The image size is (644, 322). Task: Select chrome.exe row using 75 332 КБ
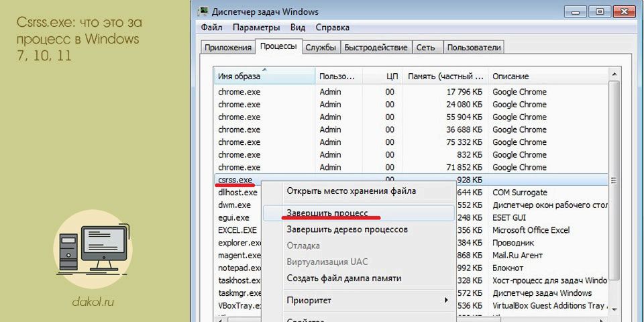pyautogui.click(x=411, y=142)
